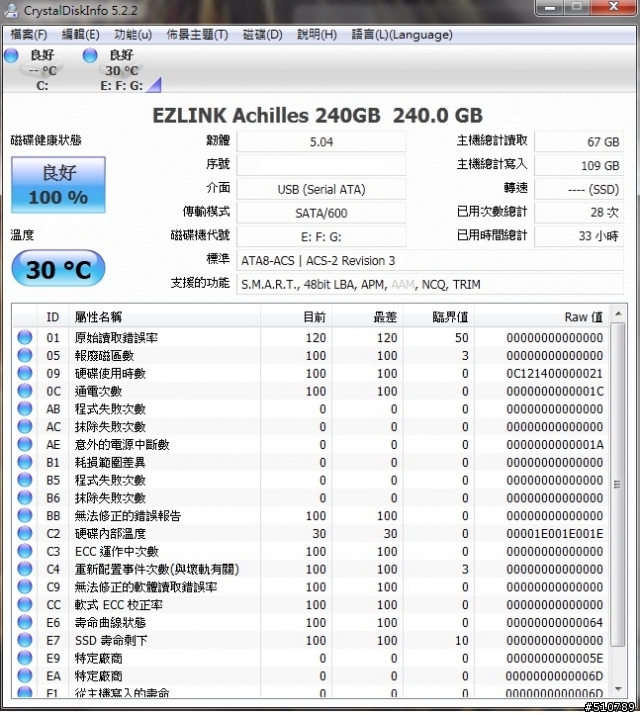
Task: Click status orb for attribute AC
Action: (x=25, y=426)
